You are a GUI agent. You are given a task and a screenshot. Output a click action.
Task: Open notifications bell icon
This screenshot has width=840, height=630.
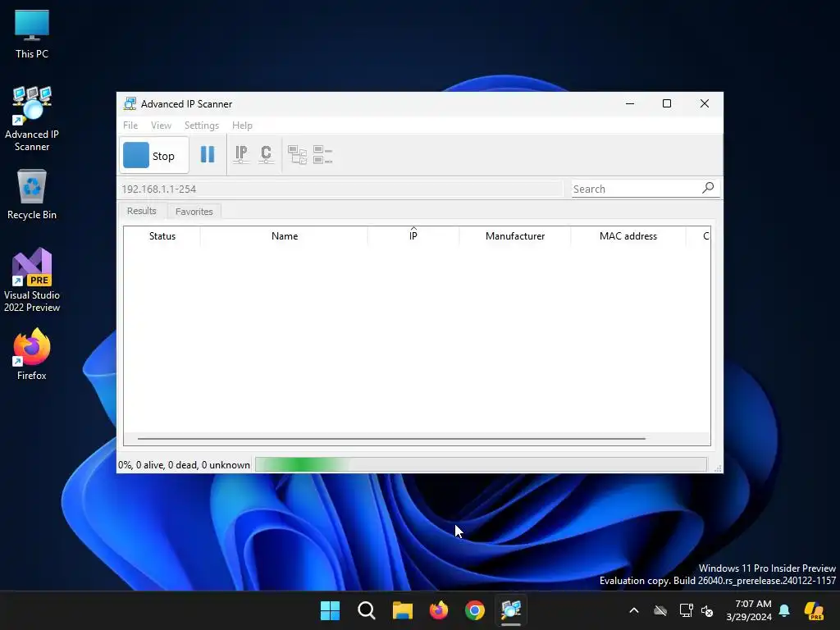[x=784, y=610]
